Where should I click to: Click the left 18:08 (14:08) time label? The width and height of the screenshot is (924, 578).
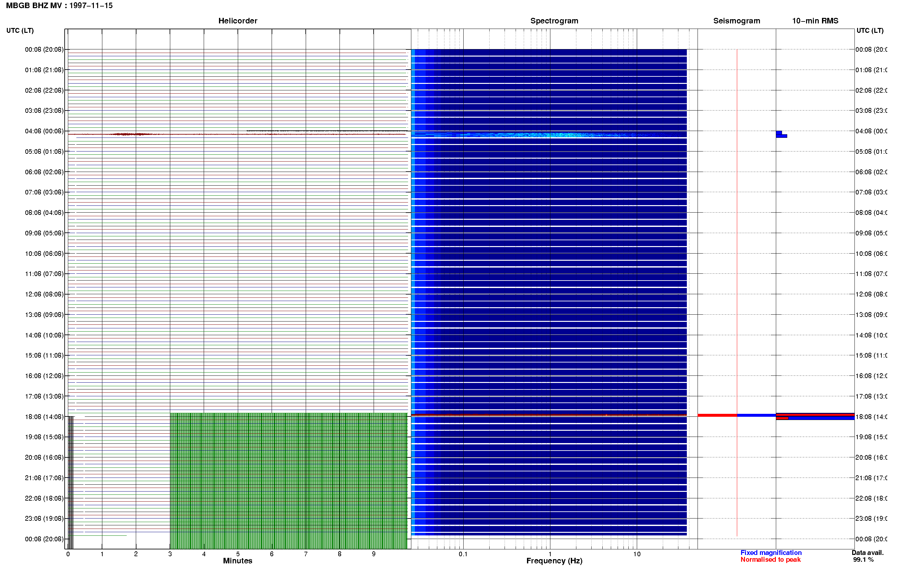tap(44, 417)
